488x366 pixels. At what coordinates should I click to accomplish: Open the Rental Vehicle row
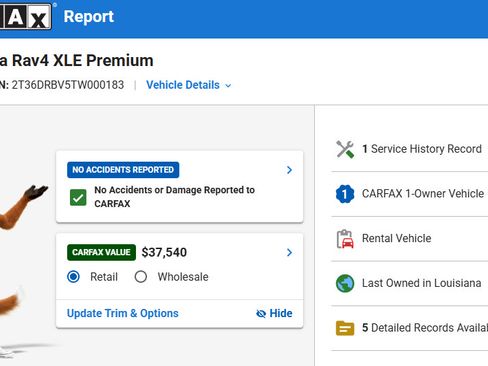point(410,239)
